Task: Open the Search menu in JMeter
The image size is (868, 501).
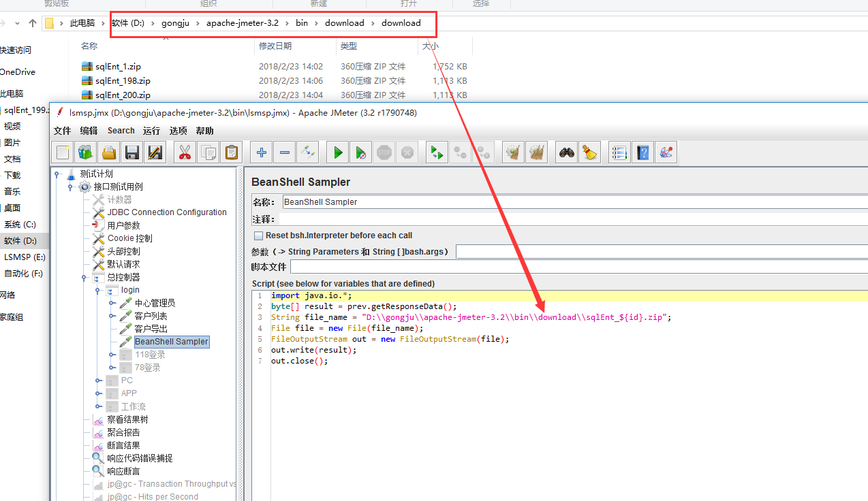Action: tap(121, 131)
